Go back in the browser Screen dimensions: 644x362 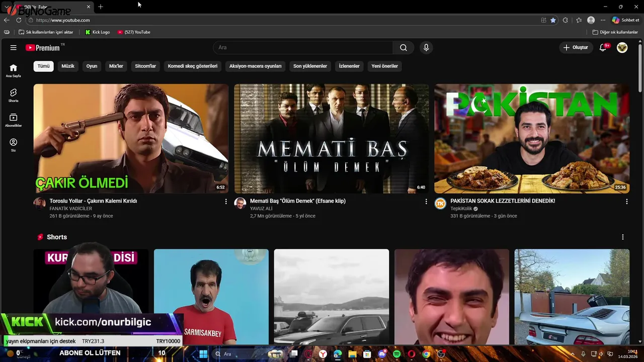click(7, 20)
